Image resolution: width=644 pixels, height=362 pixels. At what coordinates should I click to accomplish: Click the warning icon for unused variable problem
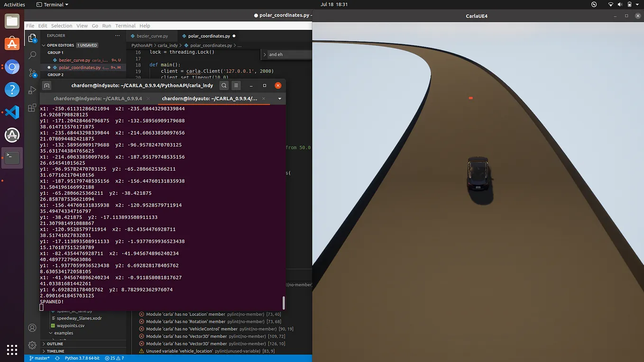coord(141,351)
